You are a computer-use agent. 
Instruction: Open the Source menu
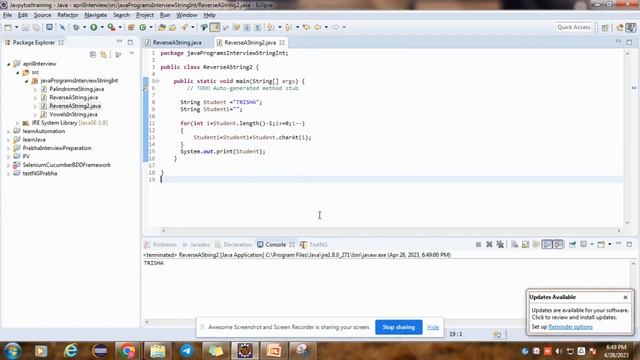42,15
